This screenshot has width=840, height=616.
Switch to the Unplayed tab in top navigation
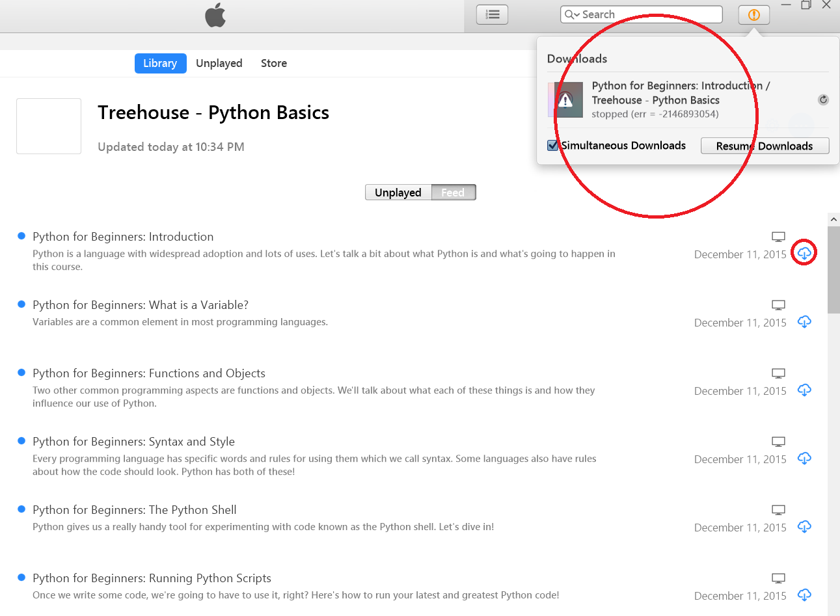219,63
